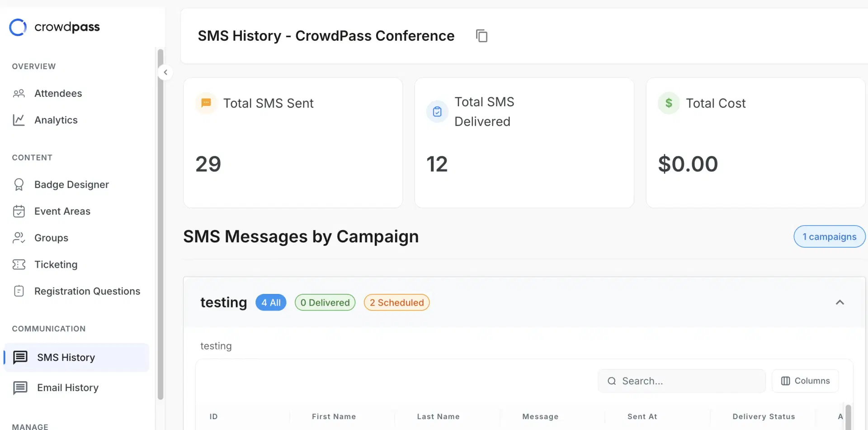Click the Registration Questions icon

coord(19,291)
